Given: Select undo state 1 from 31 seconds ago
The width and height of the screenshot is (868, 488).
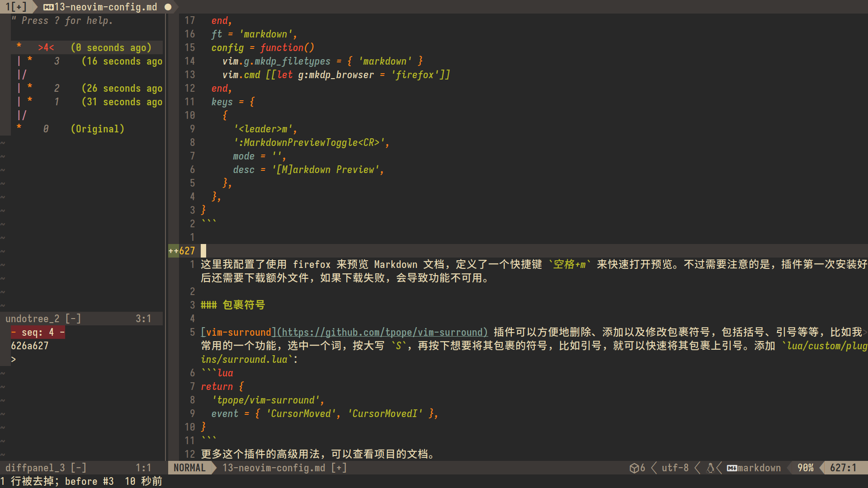Looking at the screenshot, I should [x=57, y=102].
